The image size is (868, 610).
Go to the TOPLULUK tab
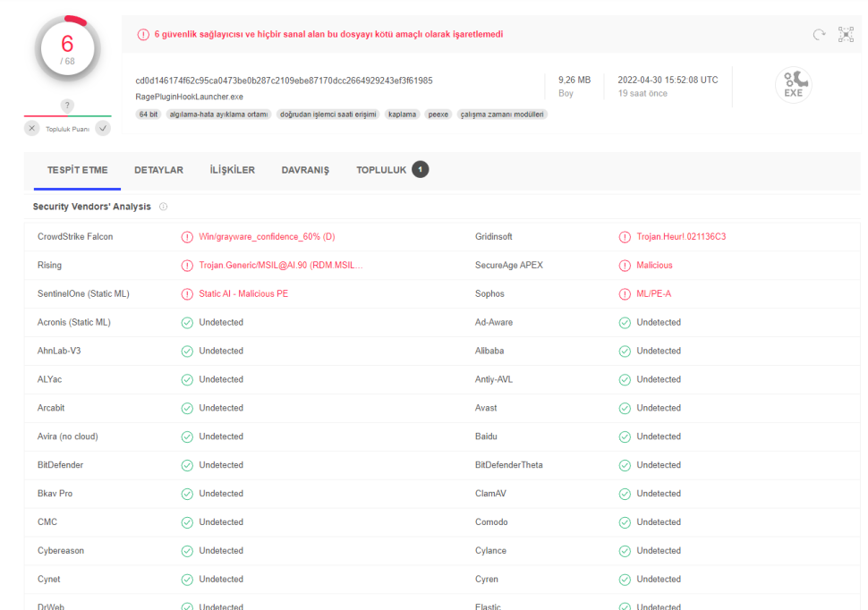[381, 171]
